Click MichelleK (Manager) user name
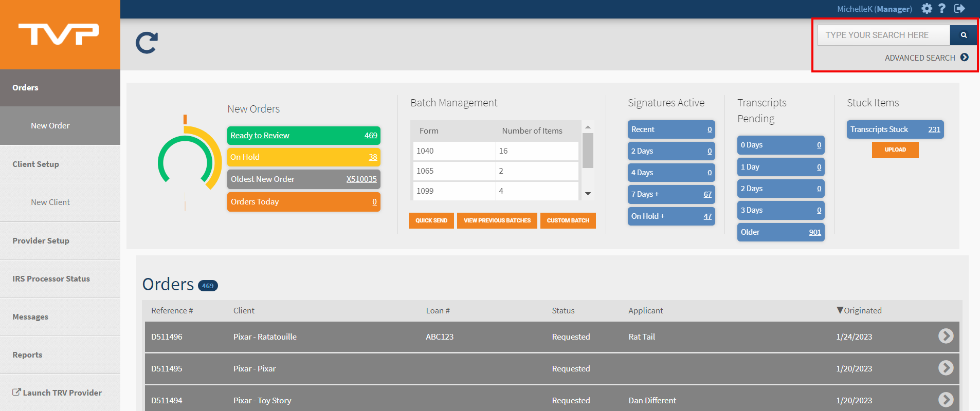 coord(875,9)
